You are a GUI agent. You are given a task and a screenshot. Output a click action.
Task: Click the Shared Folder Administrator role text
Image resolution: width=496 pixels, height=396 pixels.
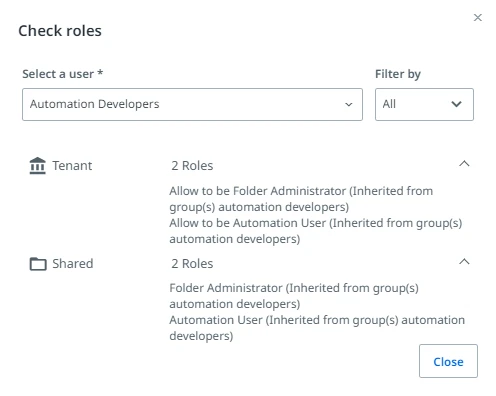pyautogui.click(x=294, y=296)
